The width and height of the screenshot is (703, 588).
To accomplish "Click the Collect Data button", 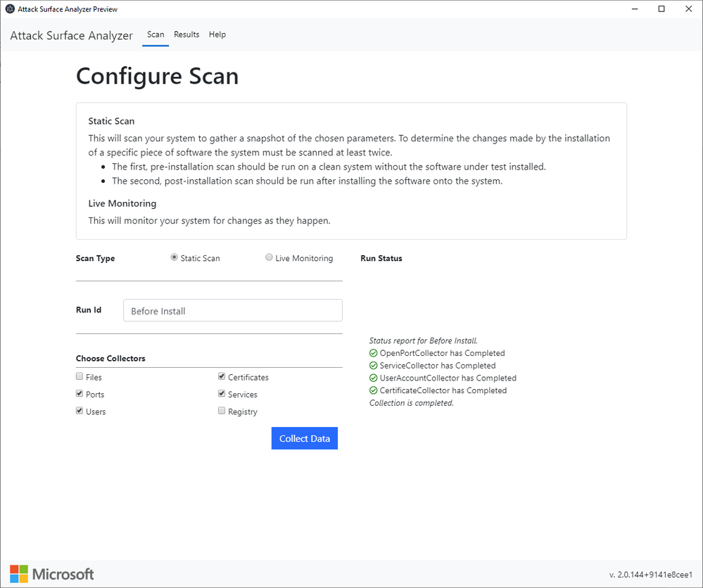I will (x=305, y=438).
